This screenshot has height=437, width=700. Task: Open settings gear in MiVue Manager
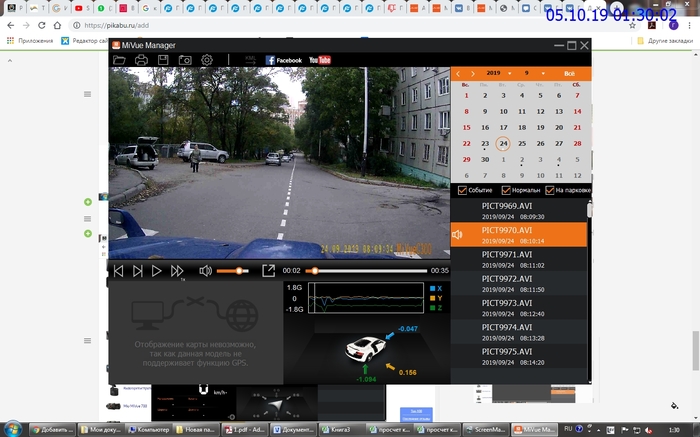[207, 60]
